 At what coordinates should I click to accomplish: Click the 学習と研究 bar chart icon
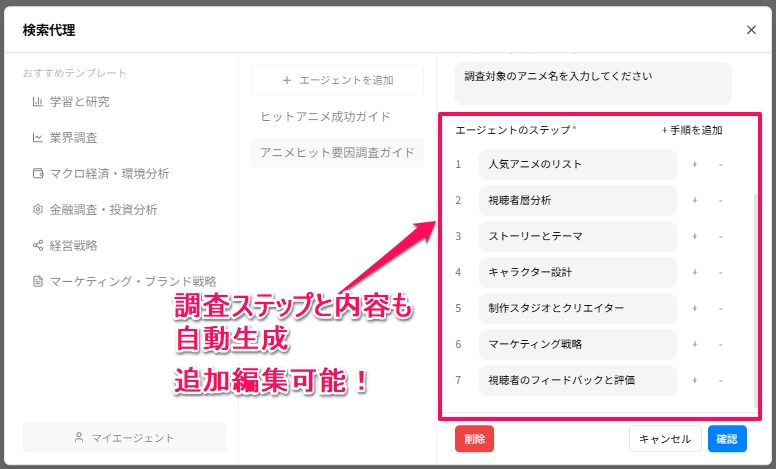pos(38,101)
